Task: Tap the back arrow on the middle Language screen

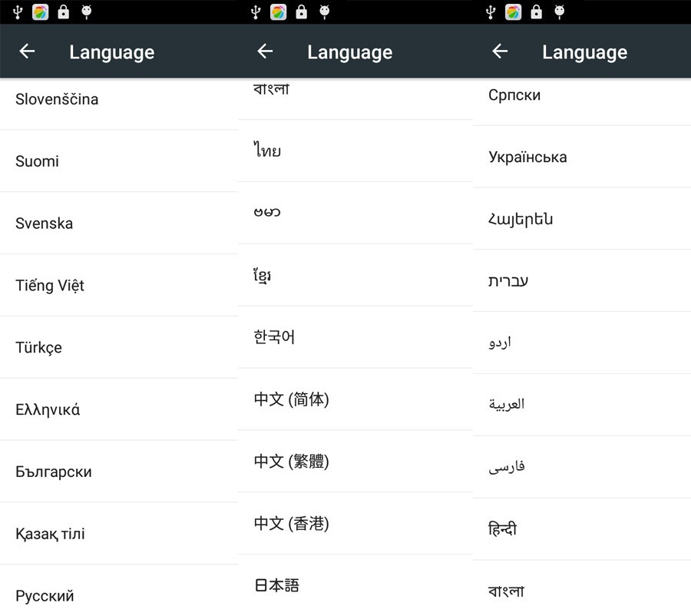Action: pos(265,51)
